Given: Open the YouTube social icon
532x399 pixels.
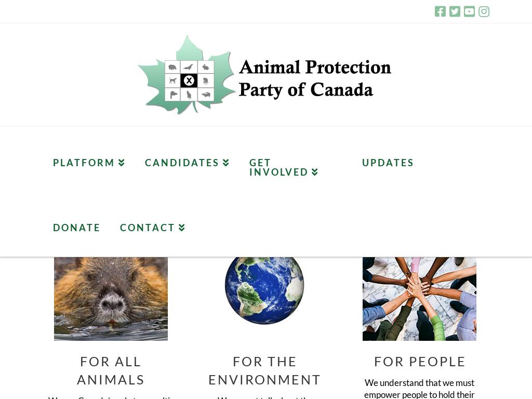Looking at the screenshot, I should [x=469, y=11].
